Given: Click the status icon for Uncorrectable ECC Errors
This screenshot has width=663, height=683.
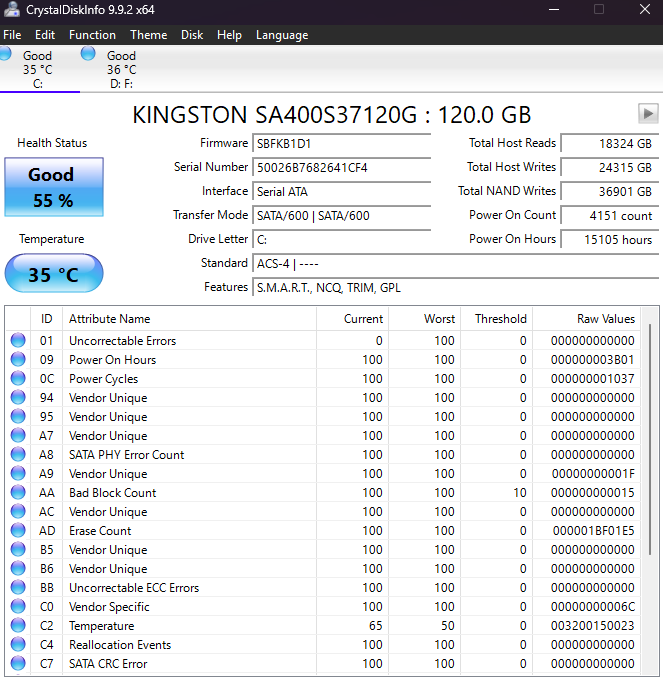Looking at the screenshot, I should [x=18, y=587].
